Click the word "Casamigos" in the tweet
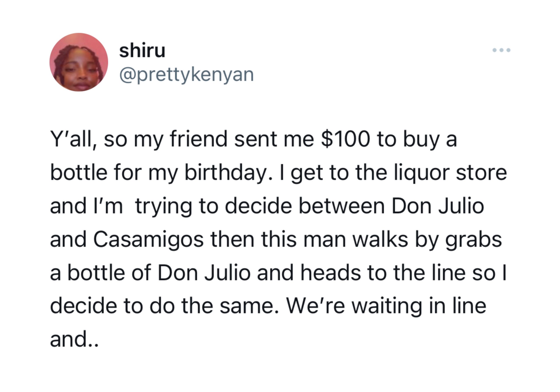560x392 pixels. [148, 240]
